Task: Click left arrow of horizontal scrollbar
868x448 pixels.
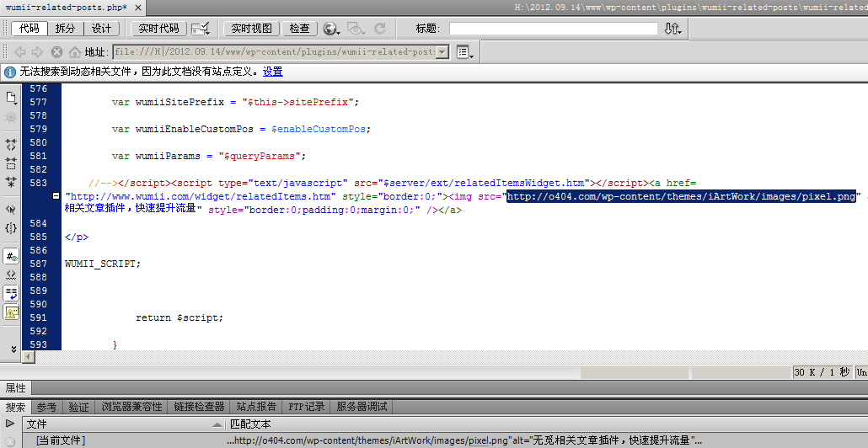Action: point(29,357)
